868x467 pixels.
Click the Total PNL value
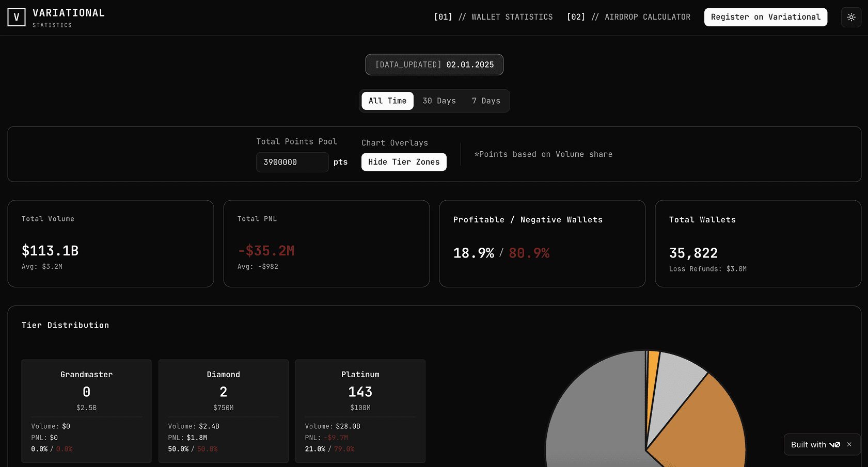[x=266, y=250]
